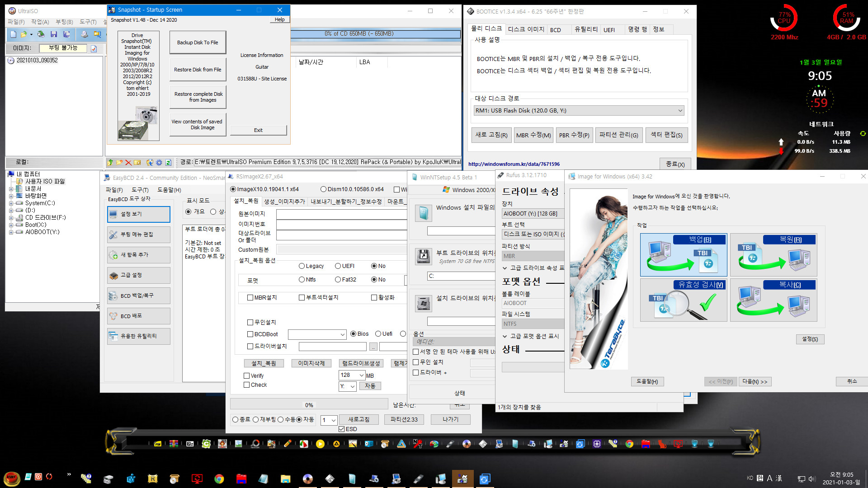Check the MBR설치 checkbox in RSImageX

point(250,297)
